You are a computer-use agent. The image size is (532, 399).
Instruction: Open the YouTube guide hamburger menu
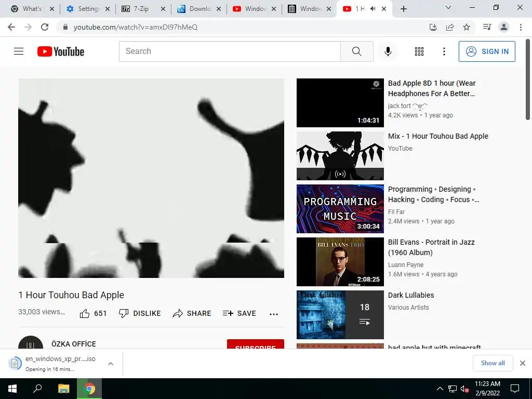click(19, 51)
